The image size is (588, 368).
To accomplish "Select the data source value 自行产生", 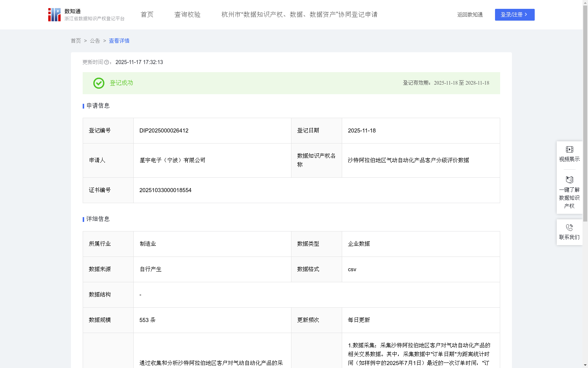I will pos(151,269).
